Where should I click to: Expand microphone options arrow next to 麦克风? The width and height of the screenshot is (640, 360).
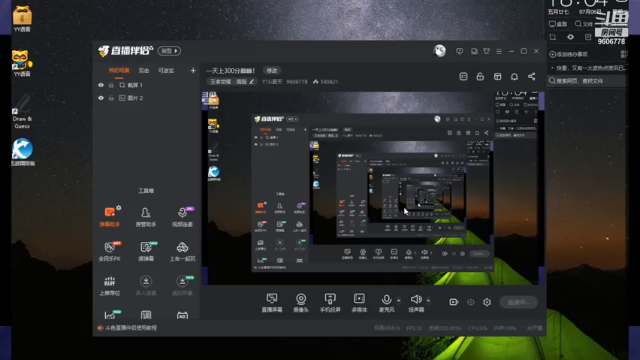399,301
